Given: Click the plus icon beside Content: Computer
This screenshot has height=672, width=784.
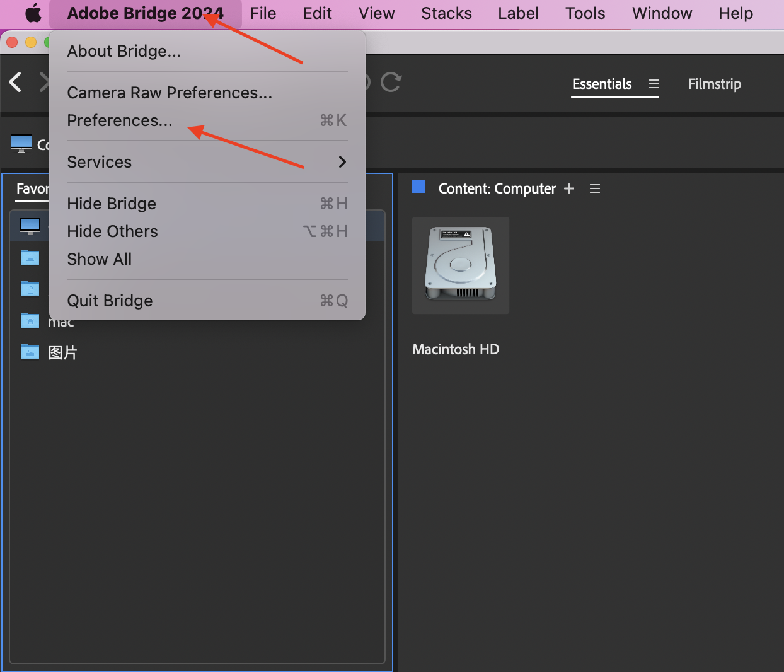Looking at the screenshot, I should pyautogui.click(x=569, y=188).
